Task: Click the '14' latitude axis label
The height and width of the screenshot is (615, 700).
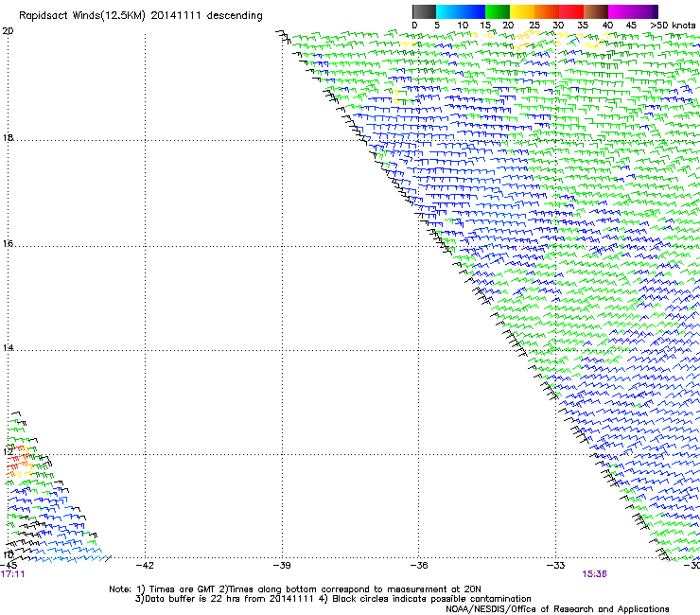Action: [8, 348]
